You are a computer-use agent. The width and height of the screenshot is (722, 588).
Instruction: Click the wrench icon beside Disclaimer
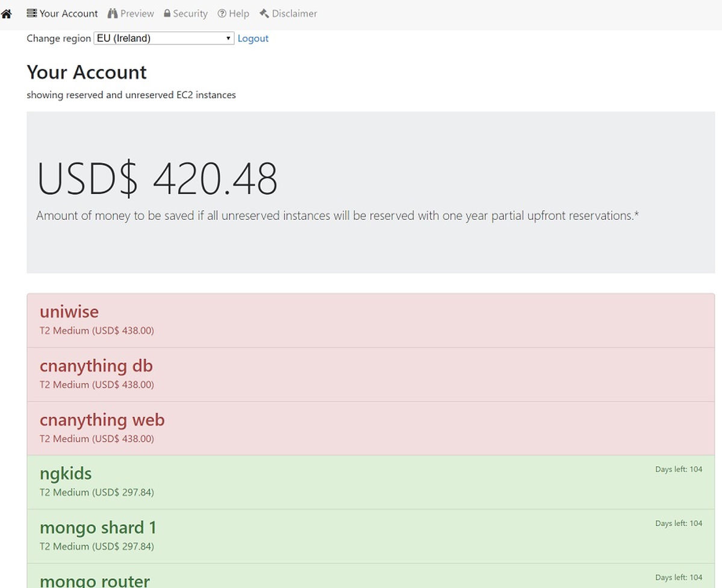(263, 13)
